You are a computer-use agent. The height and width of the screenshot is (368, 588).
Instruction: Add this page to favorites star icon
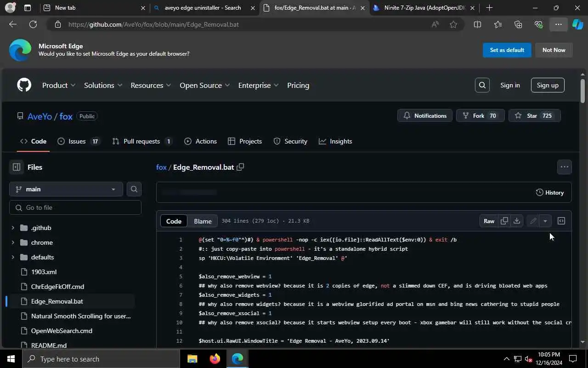[x=453, y=24]
